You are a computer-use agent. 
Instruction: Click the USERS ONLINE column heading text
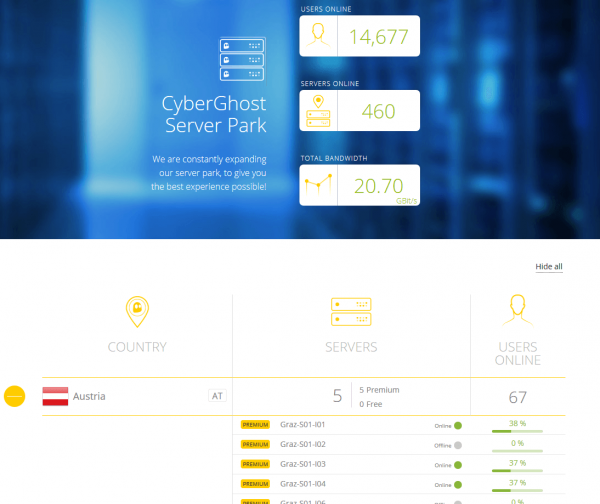pos(518,354)
